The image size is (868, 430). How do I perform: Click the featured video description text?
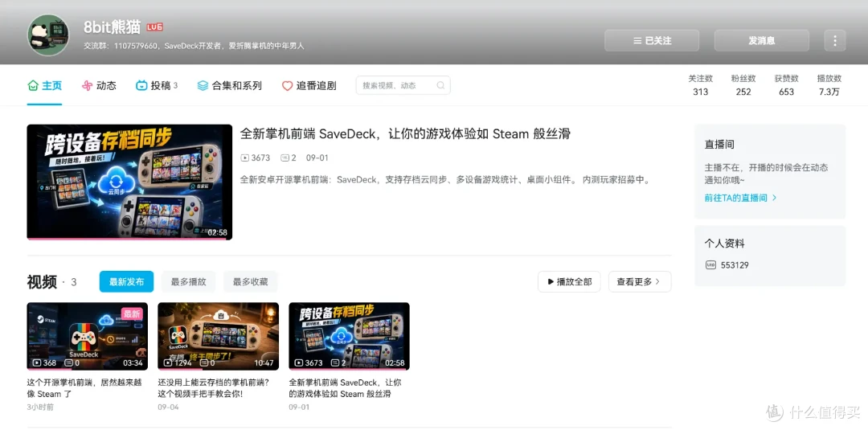pos(445,180)
